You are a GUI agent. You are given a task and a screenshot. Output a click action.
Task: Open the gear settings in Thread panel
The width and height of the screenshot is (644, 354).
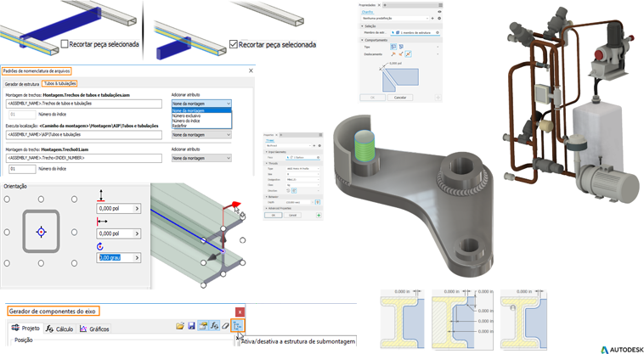point(319,146)
